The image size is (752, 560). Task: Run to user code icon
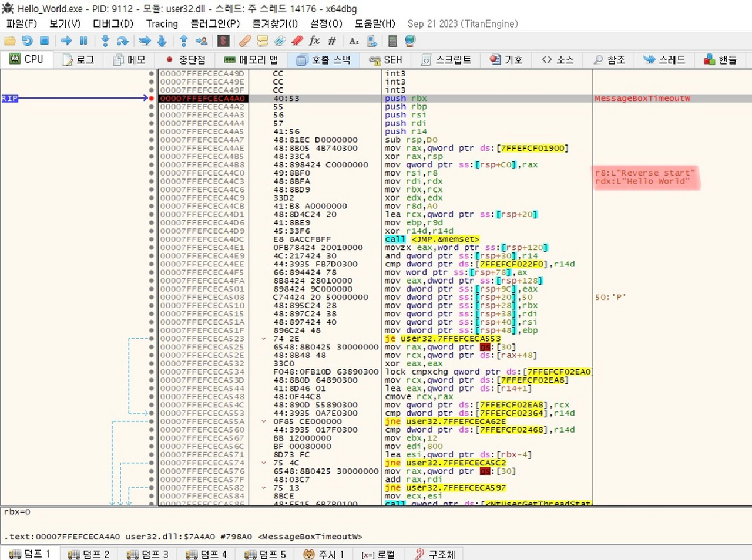(x=202, y=41)
